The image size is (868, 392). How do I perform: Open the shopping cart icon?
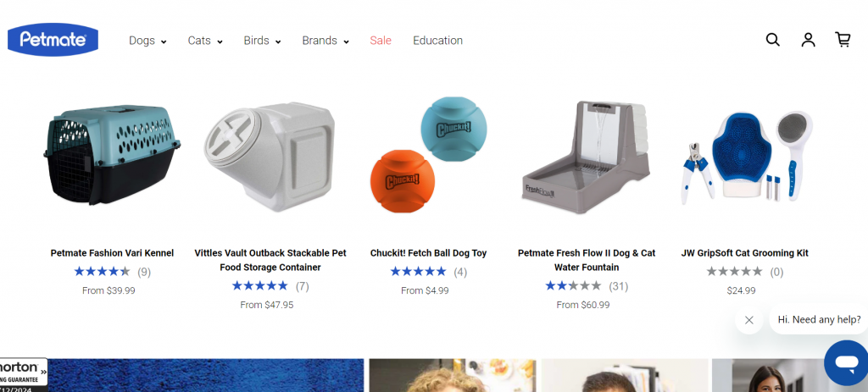pyautogui.click(x=843, y=40)
